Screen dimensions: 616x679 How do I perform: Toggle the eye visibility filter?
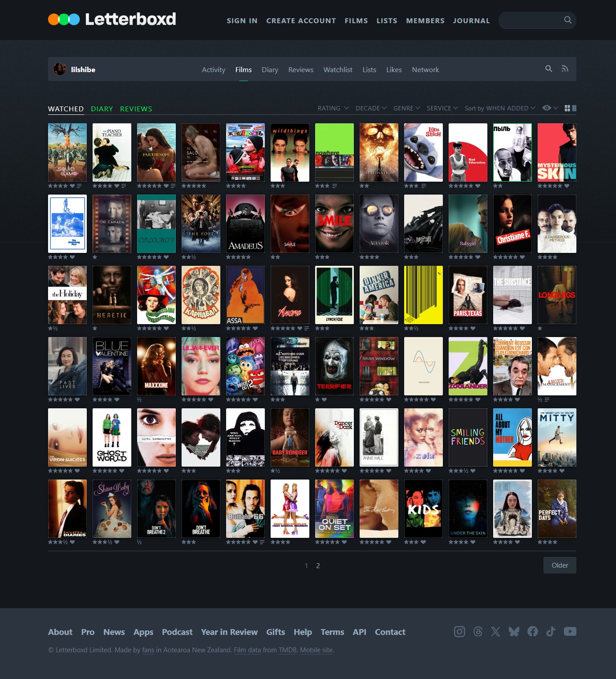(547, 108)
